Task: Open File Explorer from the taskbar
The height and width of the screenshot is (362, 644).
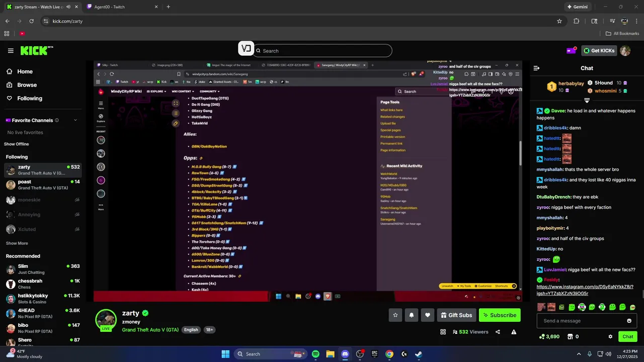Action: coord(330,354)
